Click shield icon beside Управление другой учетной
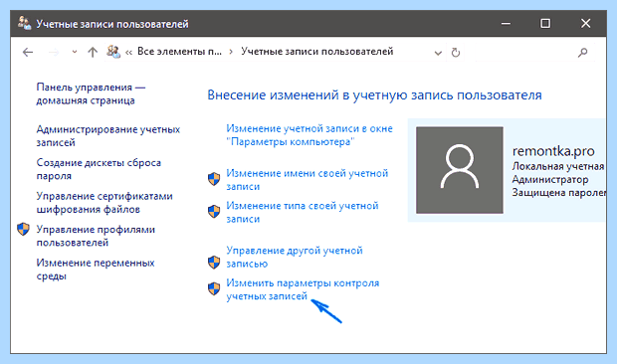 click(214, 263)
